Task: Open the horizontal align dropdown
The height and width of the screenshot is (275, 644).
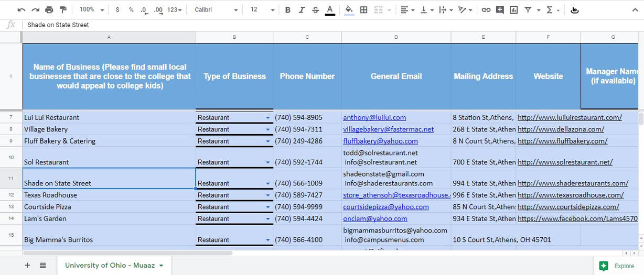Action: [x=407, y=9]
